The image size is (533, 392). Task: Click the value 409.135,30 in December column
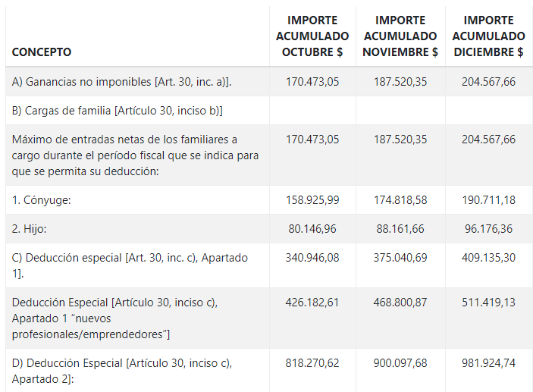(488, 258)
